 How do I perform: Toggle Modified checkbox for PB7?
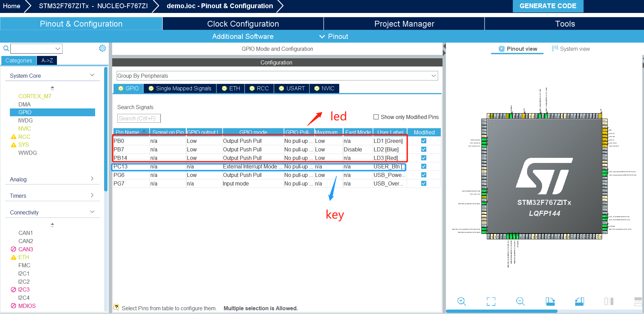click(424, 149)
